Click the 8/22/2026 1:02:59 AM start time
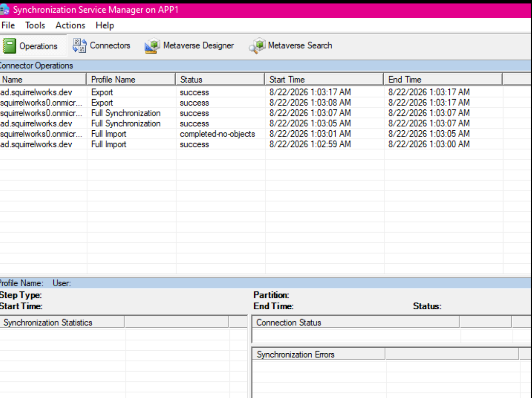Viewport: 532px width, 398px height. (x=310, y=144)
